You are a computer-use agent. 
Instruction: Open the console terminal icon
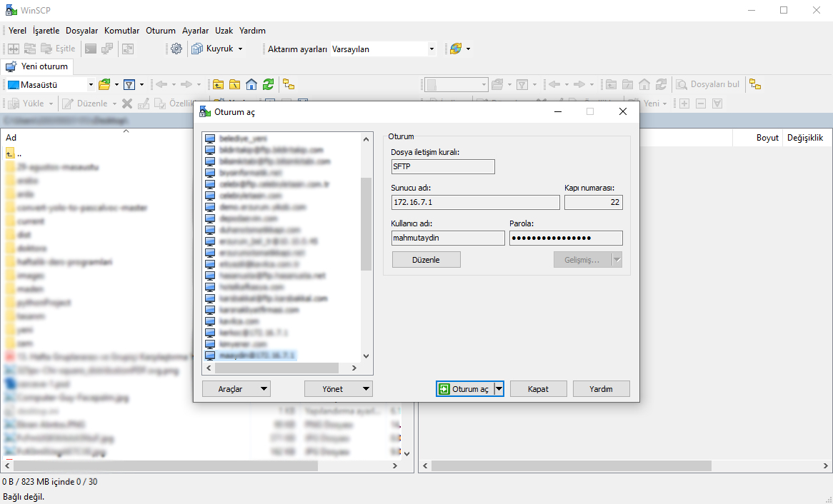click(x=91, y=49)
